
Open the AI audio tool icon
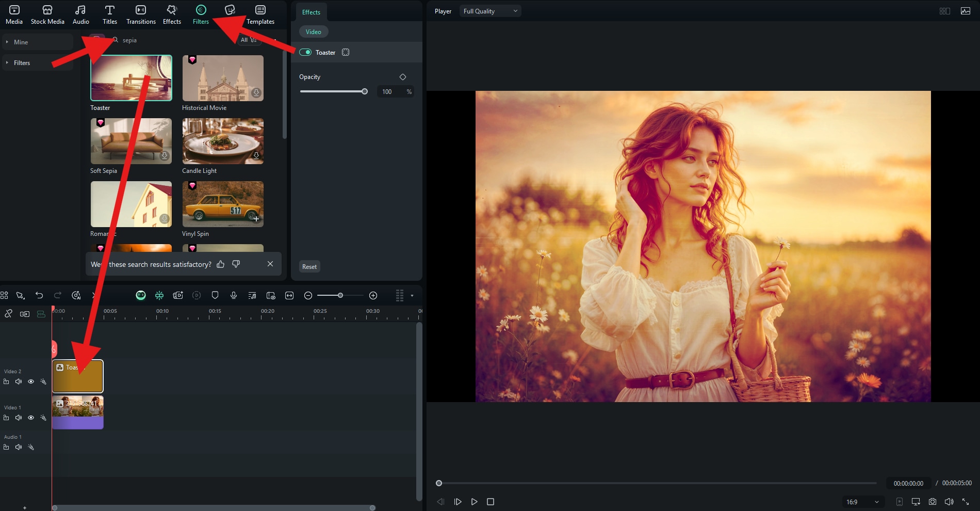(76, 295)
